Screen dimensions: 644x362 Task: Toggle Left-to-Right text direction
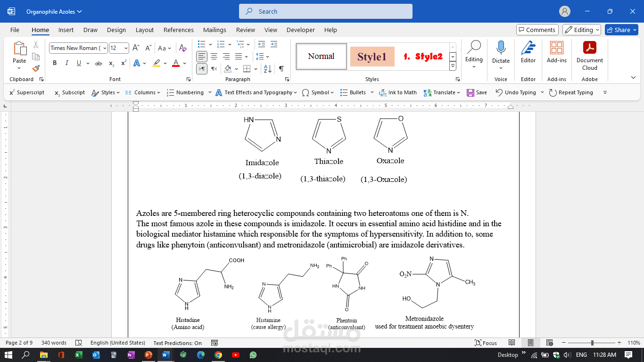pos(202,69)
